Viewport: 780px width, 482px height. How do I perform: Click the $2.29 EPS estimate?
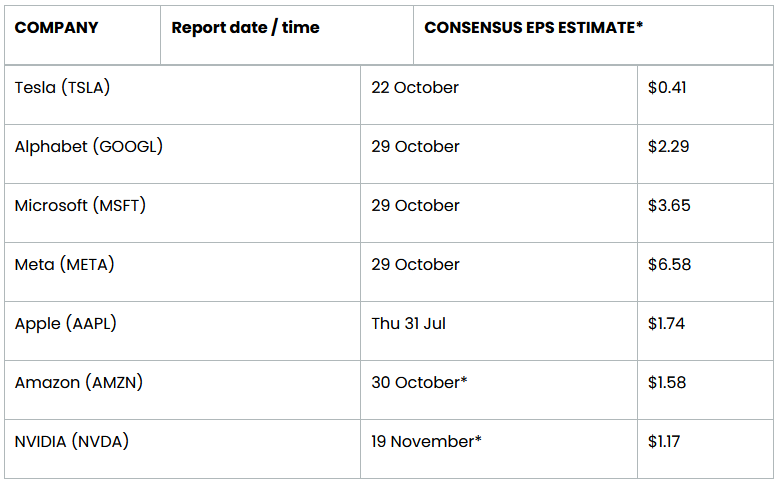(x=668, y=147)
